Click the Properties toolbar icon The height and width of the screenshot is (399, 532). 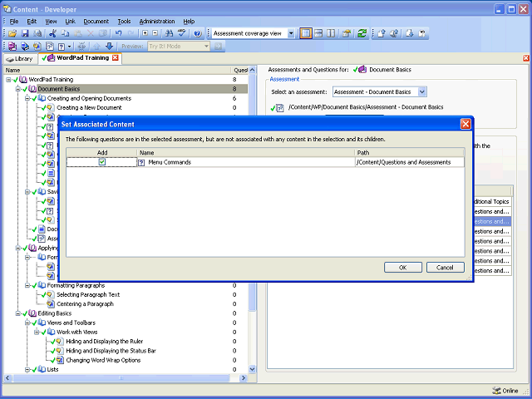point(346,33)
